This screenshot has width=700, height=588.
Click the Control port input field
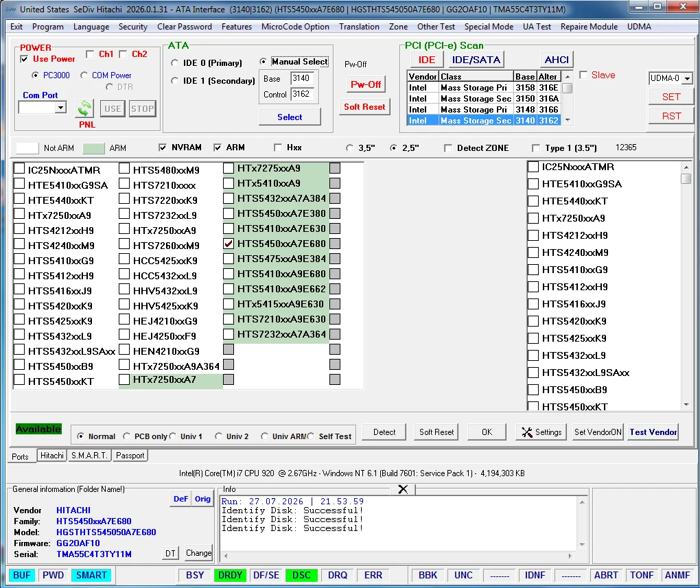click(302, 94)
